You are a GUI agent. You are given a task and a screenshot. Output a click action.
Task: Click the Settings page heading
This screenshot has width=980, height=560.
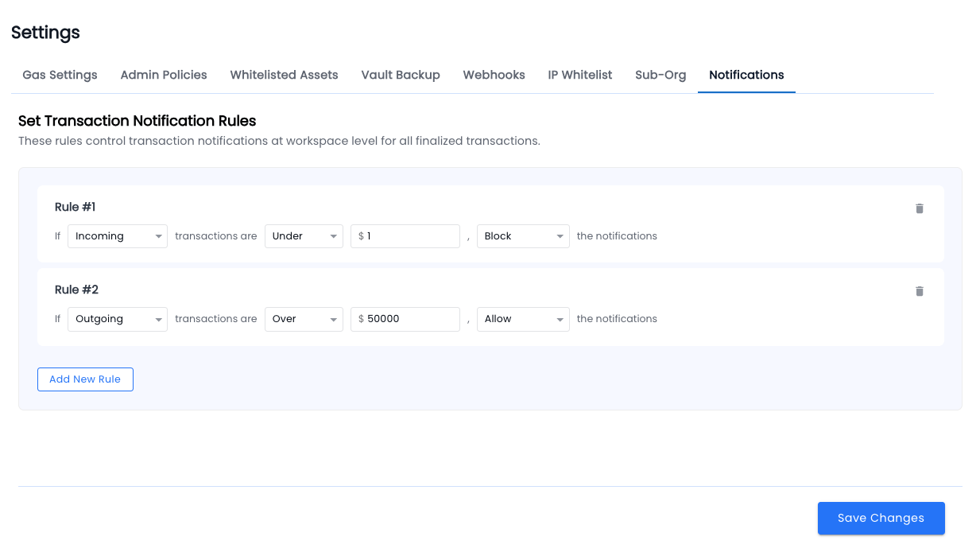(x=45, y=33)
